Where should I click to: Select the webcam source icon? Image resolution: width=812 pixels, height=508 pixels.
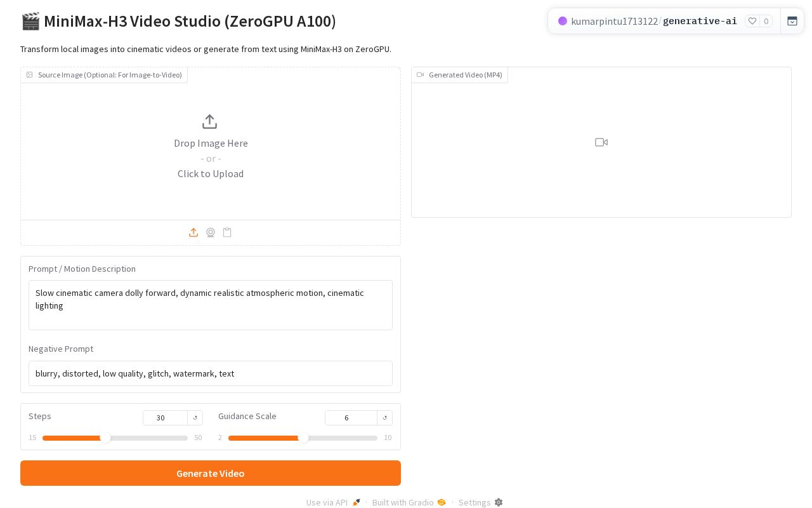pos(211,232)
